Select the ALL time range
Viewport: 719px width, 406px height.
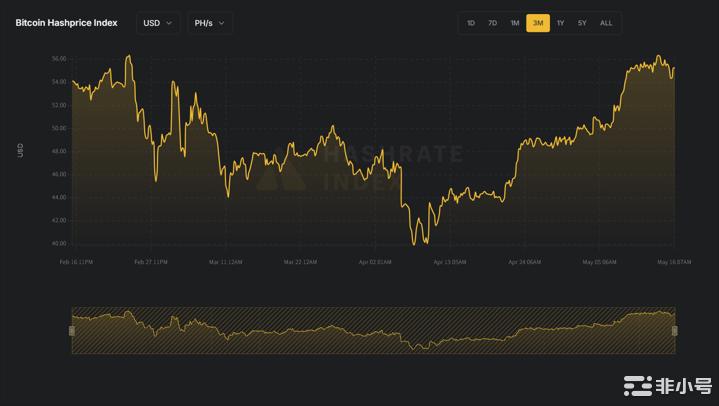606,23
